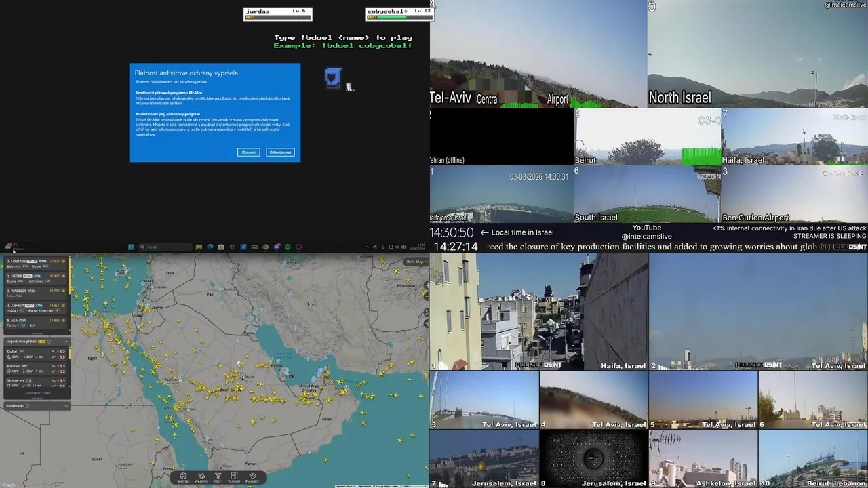The image size is (868, 488).
Task: Select the Ben Gurion Airport camera feed
Action: click(x=795, y=195)
